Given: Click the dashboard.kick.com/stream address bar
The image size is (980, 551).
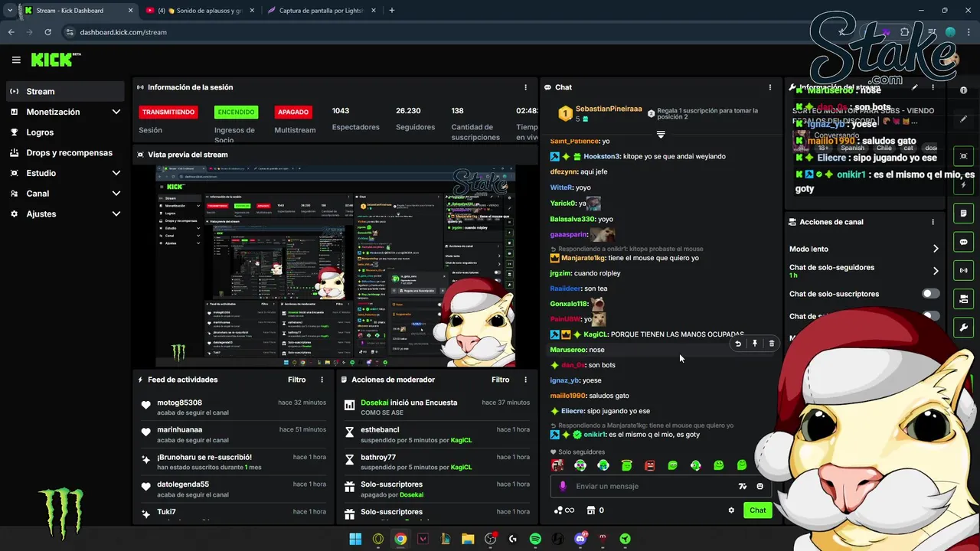Looking at the screenshot, I should tap(122, 32).
